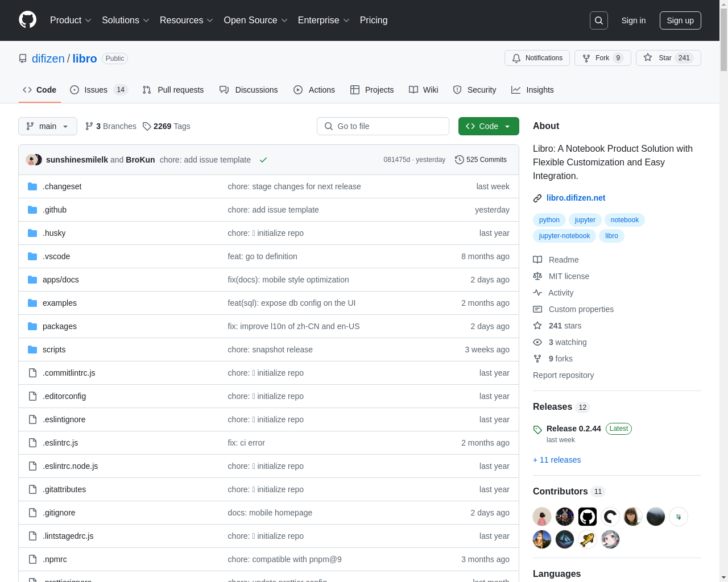Click the .eslintrc.js file icon
728x582 pixels.
click(x=32, y=443)
